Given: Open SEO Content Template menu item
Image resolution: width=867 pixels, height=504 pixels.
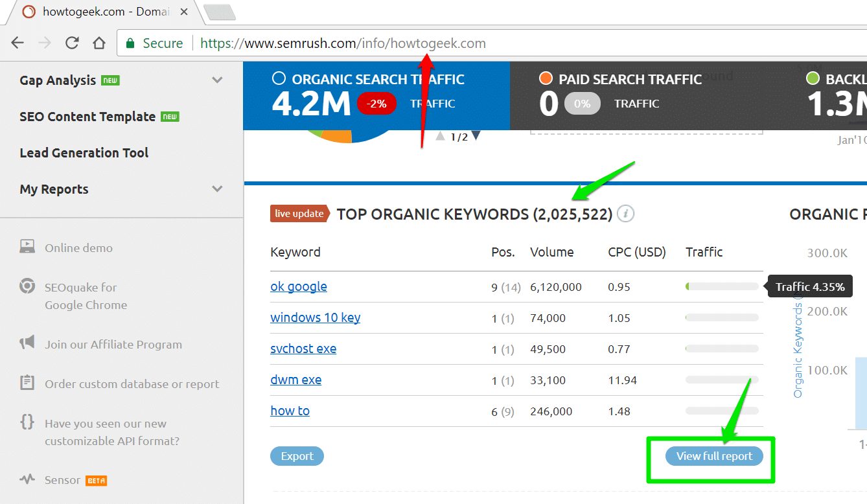Looking at the screenshot, I should (87, 117).
